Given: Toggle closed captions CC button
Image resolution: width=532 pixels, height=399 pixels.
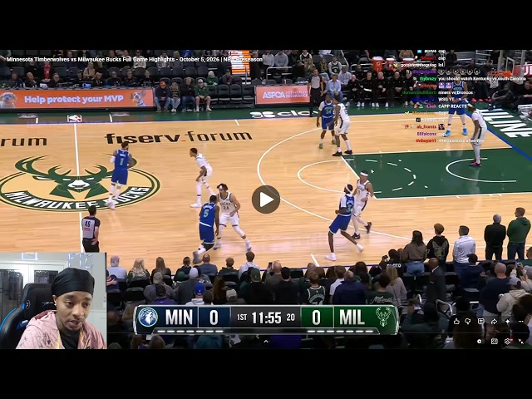Looking at the screenshot, I should pos(495,342).
